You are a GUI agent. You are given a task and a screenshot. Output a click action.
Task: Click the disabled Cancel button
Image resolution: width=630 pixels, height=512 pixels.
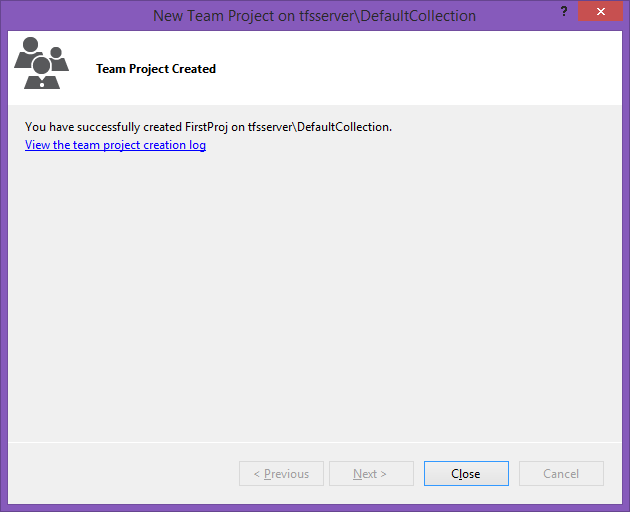[x=561, y=473]
